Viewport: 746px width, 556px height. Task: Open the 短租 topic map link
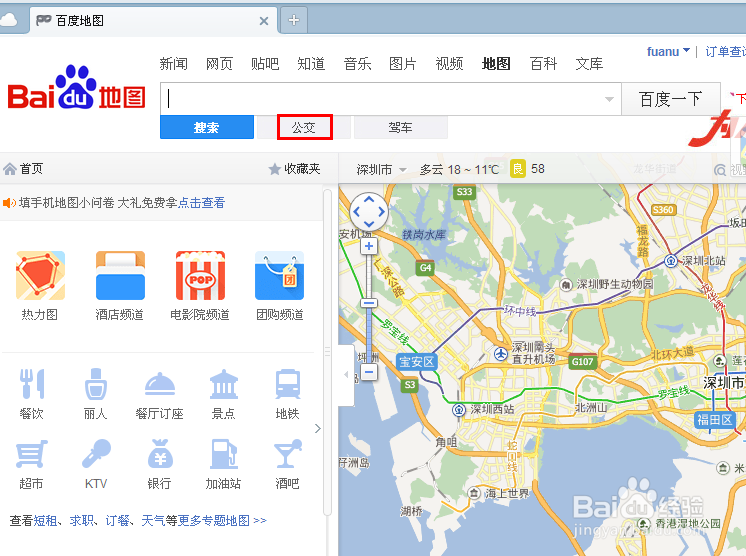pyautogui.click(x=46, y=521)
